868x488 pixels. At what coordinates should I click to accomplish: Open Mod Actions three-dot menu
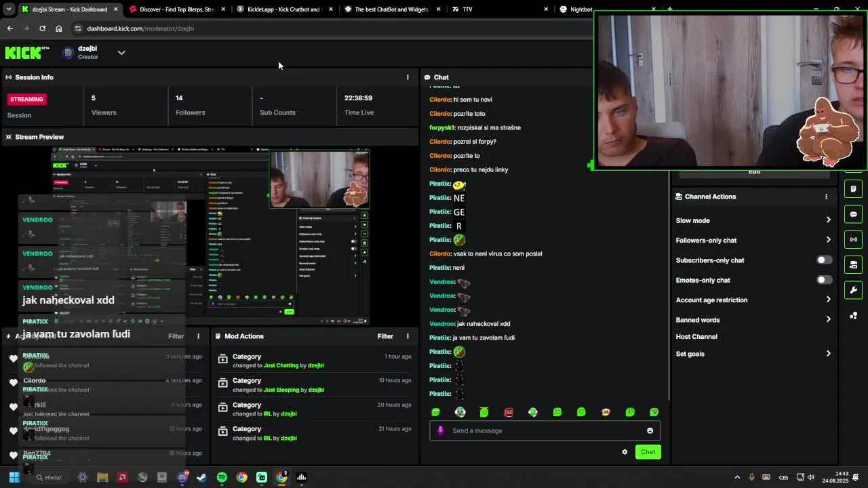408,336
